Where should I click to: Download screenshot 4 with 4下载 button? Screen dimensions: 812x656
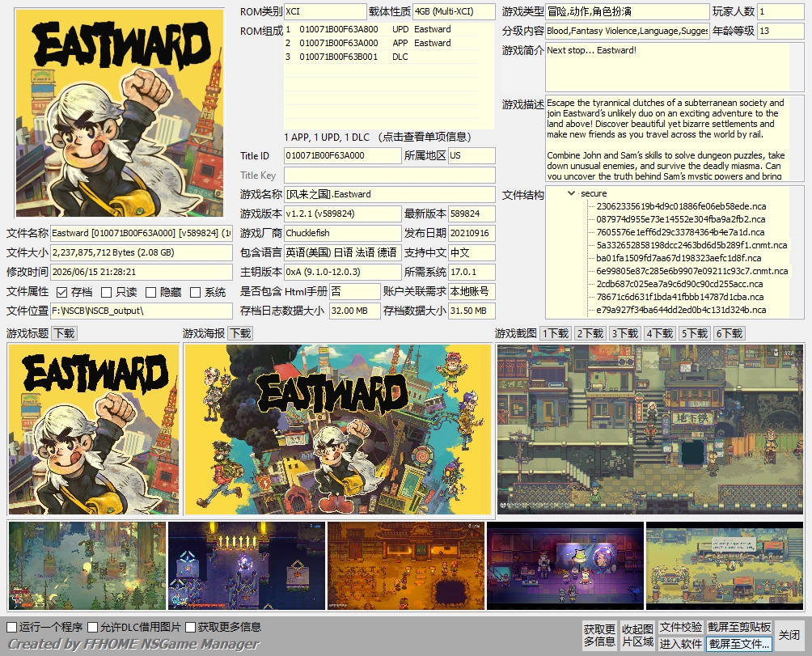(660, 333)
